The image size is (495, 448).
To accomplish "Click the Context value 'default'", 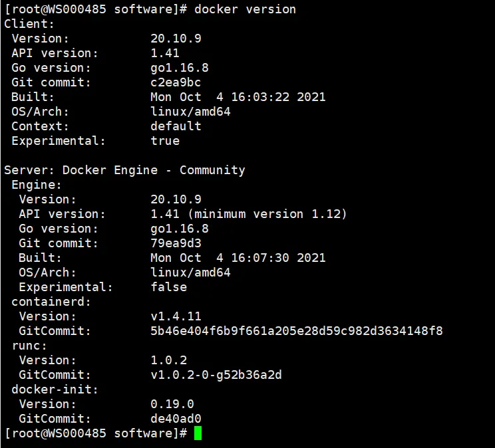I will 176,126.
